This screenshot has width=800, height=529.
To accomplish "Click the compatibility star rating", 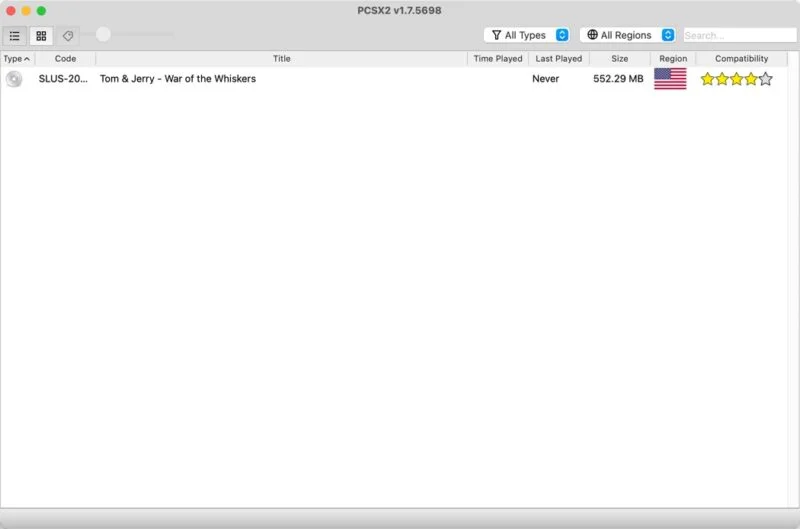I will pyautogui.click(x=736, y=79).
